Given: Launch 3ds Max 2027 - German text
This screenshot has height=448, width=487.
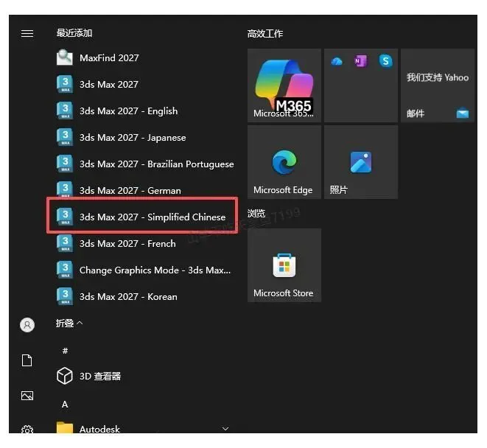Looking at the screenshot, I should tap(130, 190).
